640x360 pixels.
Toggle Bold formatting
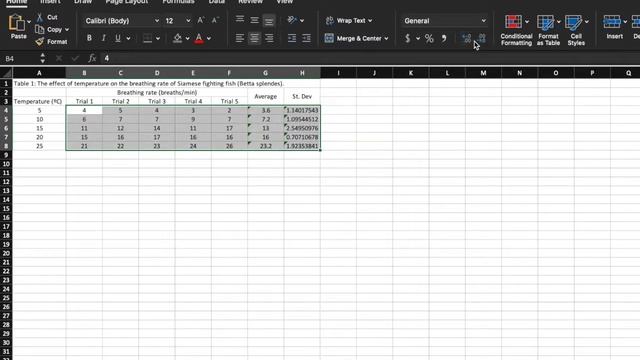89,38
